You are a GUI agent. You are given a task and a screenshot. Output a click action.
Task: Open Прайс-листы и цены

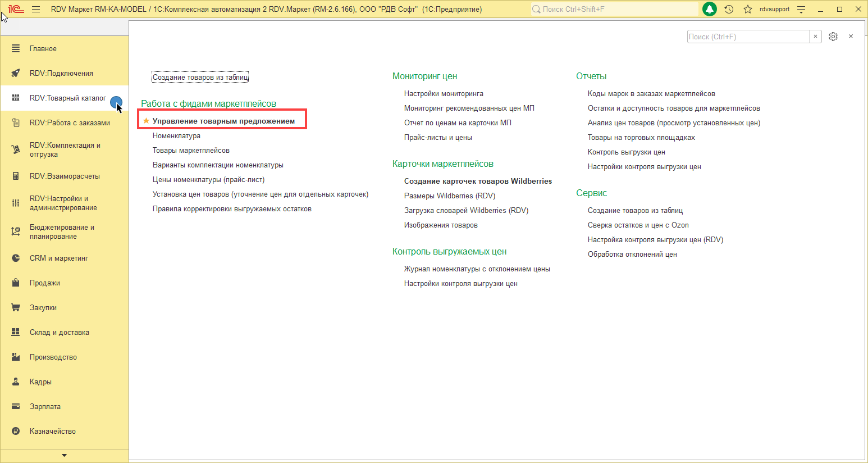pyautogui.click(x=438, y=138)
